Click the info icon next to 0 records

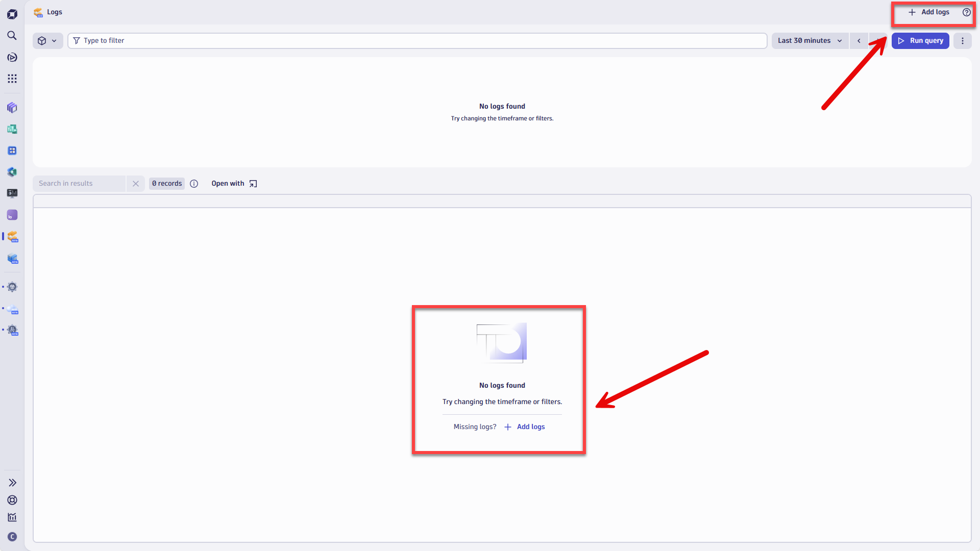pyautogui.click(x=194, y=183)
